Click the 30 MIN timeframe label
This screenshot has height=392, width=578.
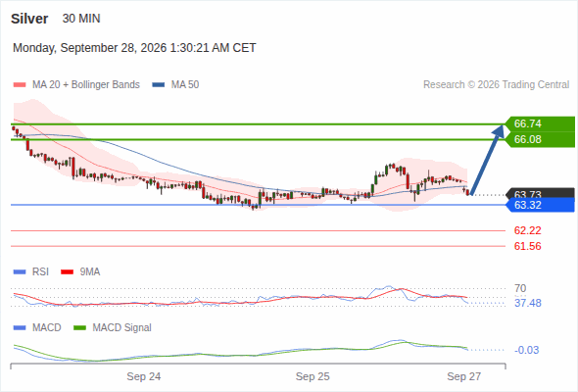pos(81,19)
